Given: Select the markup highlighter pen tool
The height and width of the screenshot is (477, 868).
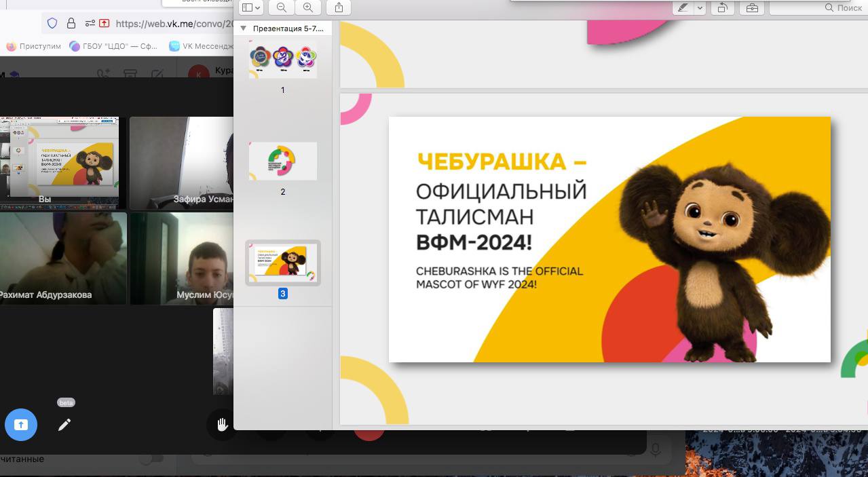Looking at the screenshot, I should click(683, 7).
